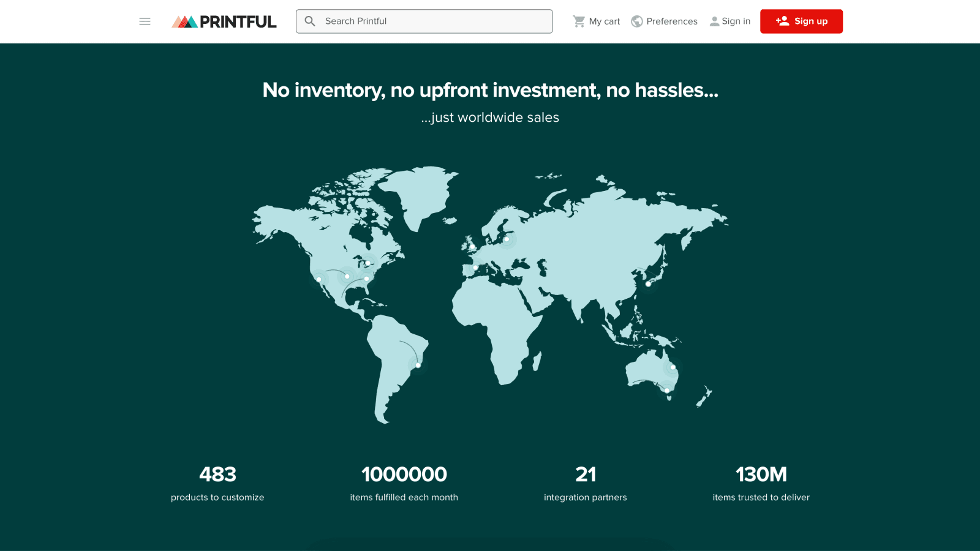Select the Brazil fulfillment location marker
980x551 pixels.
point(418,365)
